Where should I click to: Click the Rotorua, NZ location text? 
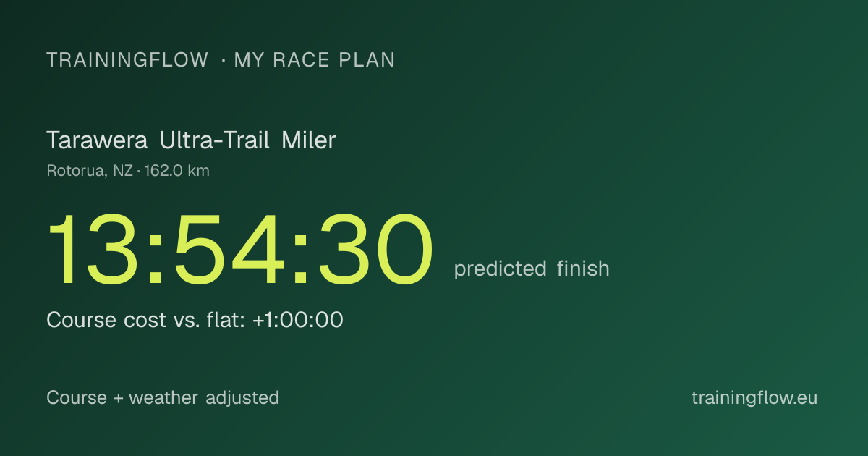pyautogui.click(x=90, y=172)
